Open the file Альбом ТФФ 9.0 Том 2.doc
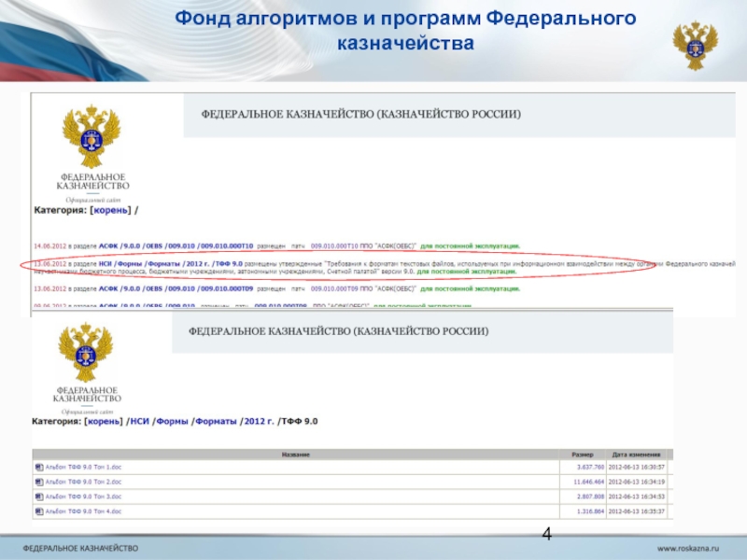This screenshot has width=747, height=560. pyautogui.click(x=83, y=482)
